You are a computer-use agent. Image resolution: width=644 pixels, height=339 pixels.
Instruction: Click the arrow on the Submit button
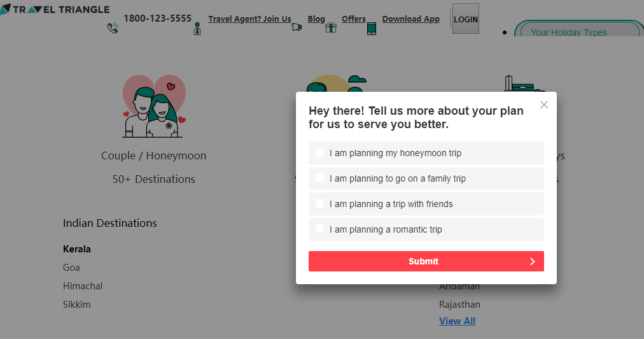[x=532, y=261]
